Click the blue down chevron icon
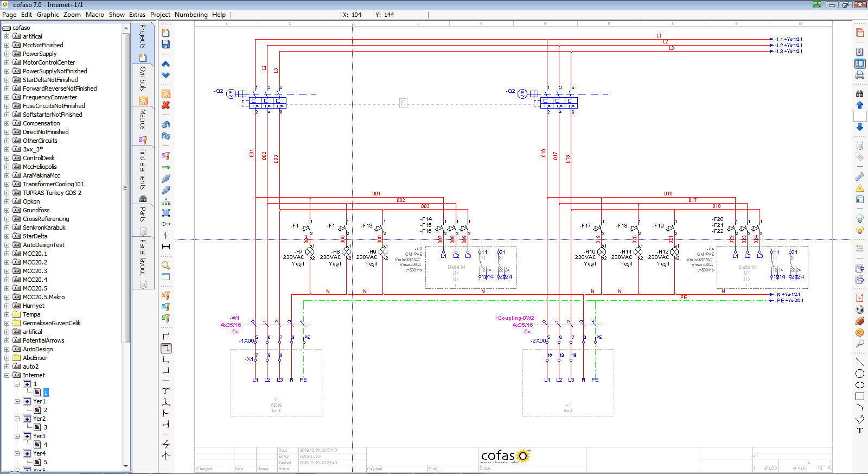The height and width of the screenshot is (474, 868). point(166,75)
